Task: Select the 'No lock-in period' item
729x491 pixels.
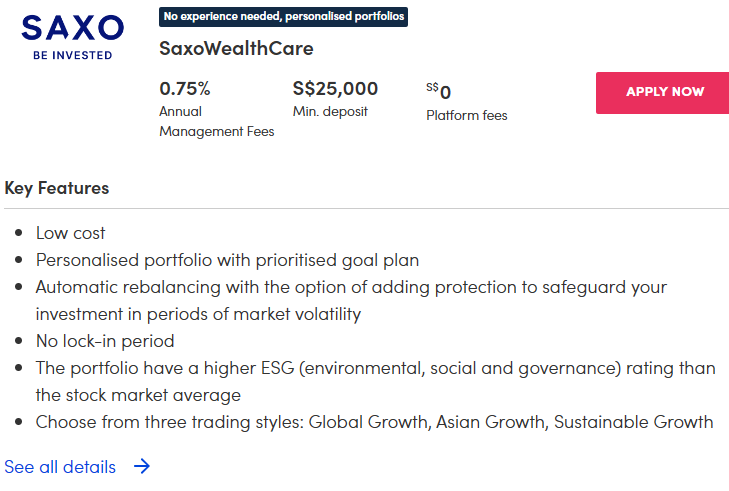Action: (105, 341)
